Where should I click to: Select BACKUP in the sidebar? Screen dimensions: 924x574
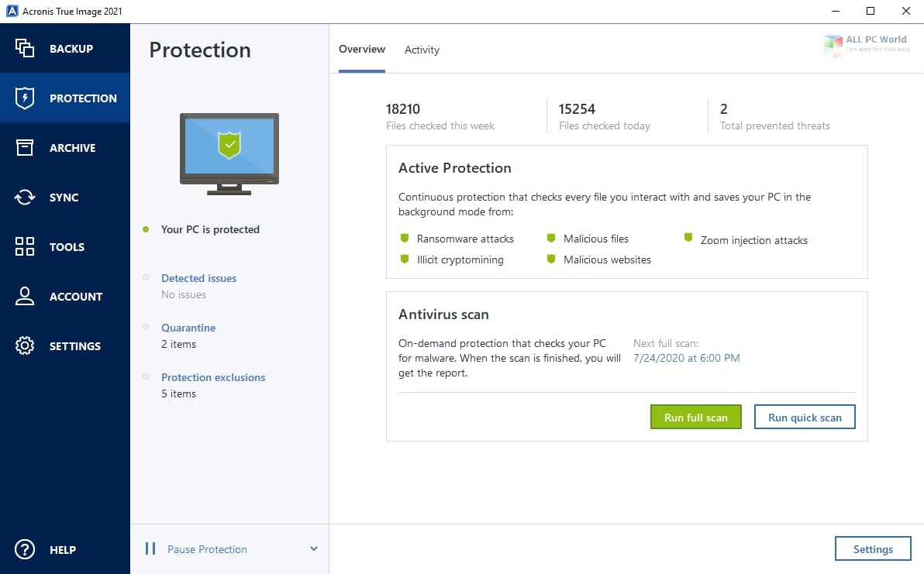pyautogui.click(x=71, y=49)
